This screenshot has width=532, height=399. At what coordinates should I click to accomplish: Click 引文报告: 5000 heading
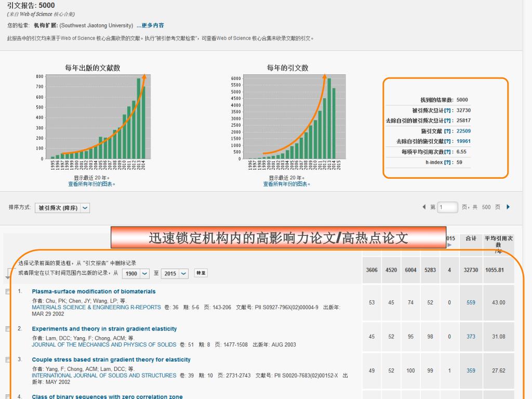tap(31, 5)
